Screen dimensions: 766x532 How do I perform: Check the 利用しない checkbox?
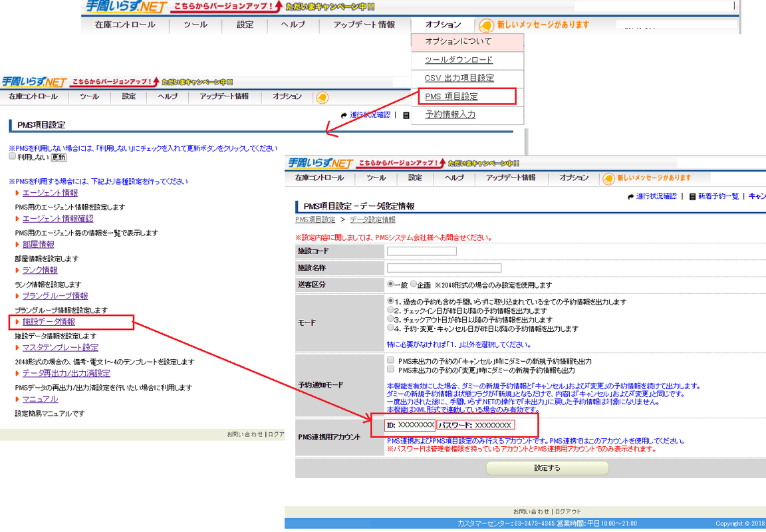pos(12,157)
